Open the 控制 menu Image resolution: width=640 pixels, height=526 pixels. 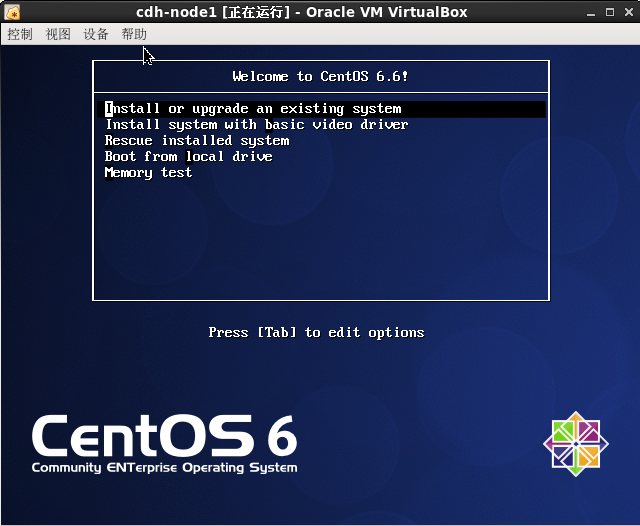(20, 34)
